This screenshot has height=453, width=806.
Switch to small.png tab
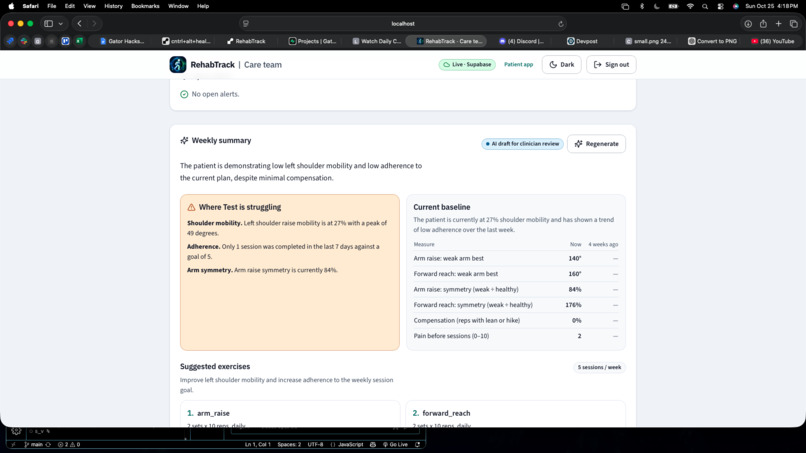(x=648, y=41)
